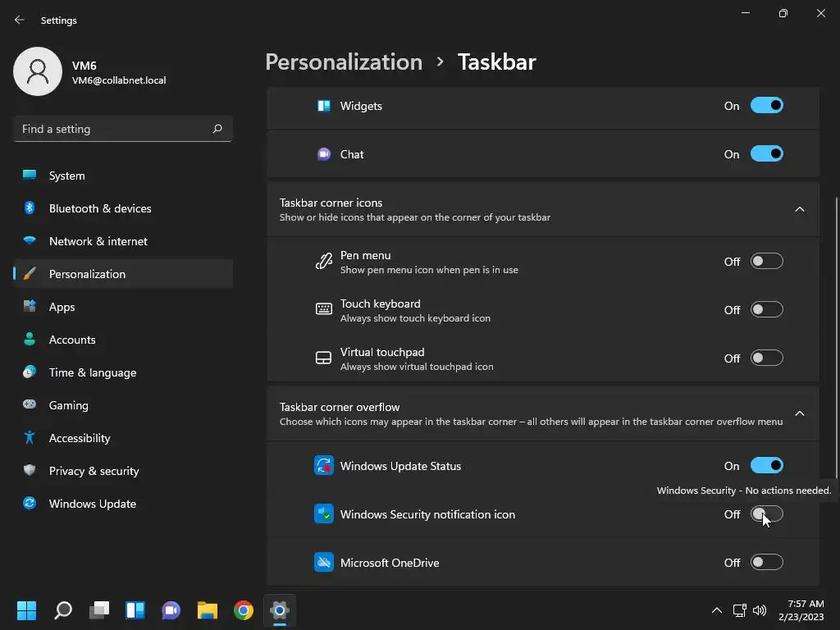Enable the Touch keyboard toggle
The width and height of the screenshot is (840, 630).
point(767,309)
